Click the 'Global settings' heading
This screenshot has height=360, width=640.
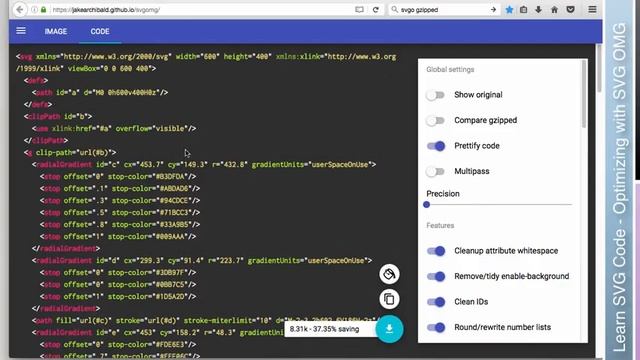click(x=450, y=69)
